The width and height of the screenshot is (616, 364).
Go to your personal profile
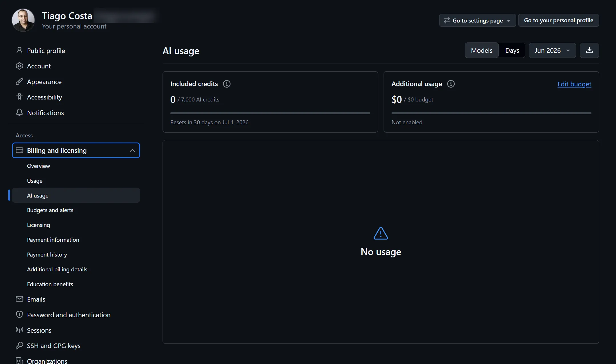pos(558,20)
